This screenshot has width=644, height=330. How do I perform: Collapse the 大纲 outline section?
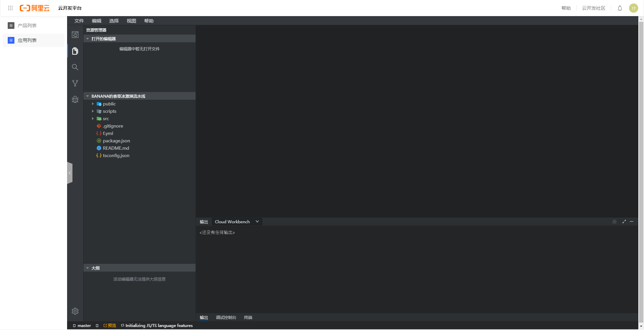139,268
